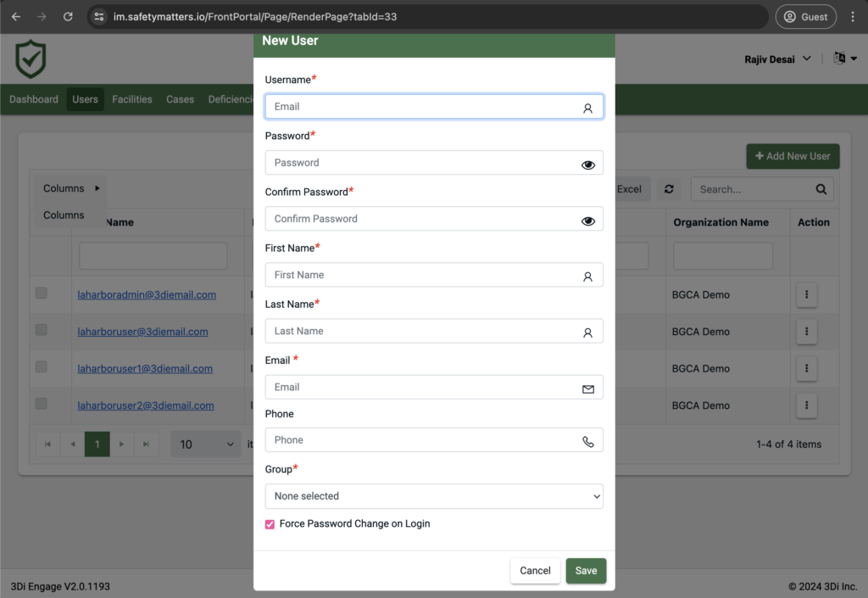
Task: Expand the Rajiv Desai user menu
Action: (x=778, y=59)
